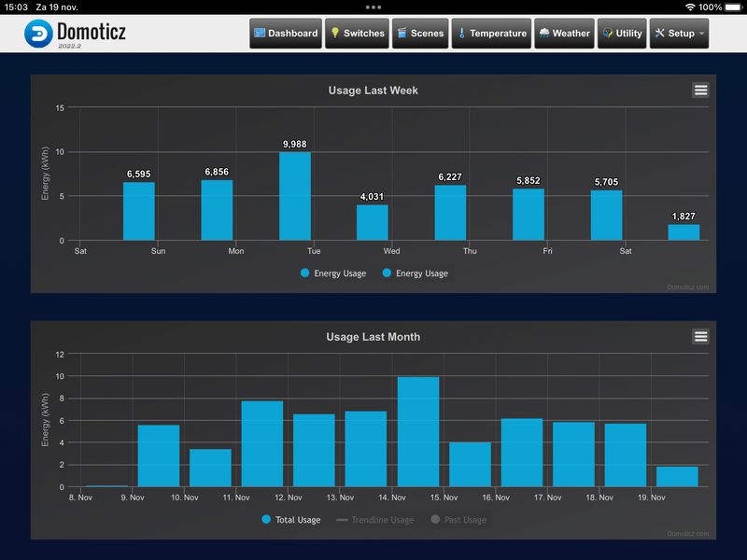Image resolution: width=747 pixels, height=560 pixels.
Task: Click the Domoticz title text
Action: 92,32
